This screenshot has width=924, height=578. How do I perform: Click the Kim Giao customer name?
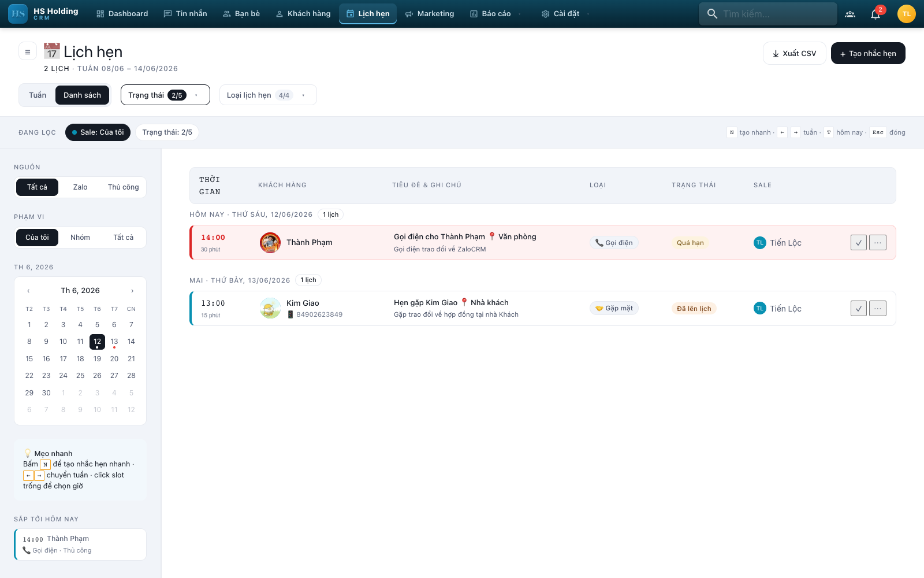tap(303, 303)
